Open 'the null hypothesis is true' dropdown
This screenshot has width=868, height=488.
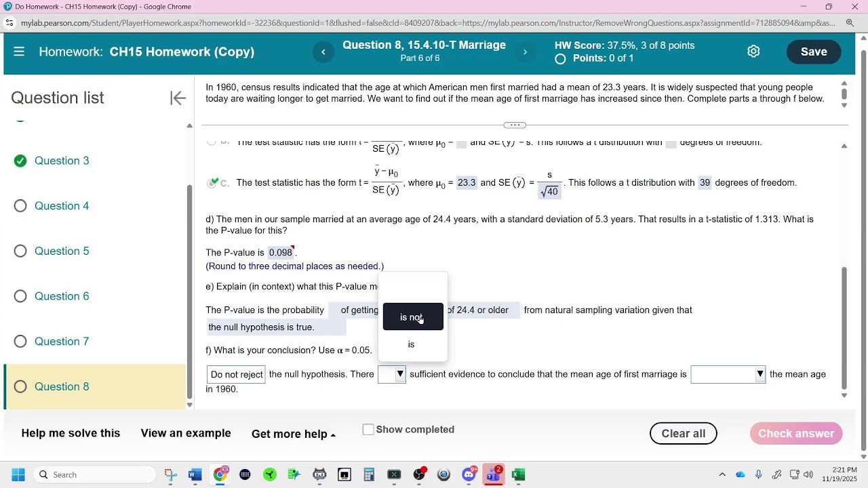[x=276, y=327]
